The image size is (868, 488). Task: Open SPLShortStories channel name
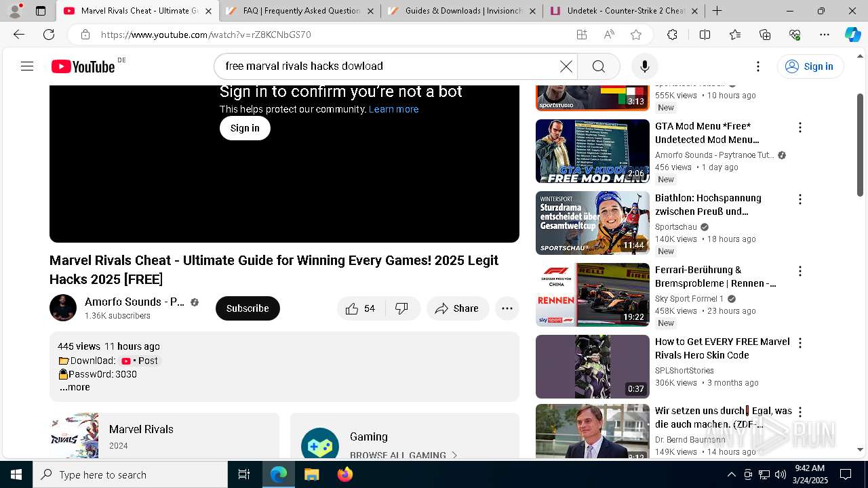[684, 371]
